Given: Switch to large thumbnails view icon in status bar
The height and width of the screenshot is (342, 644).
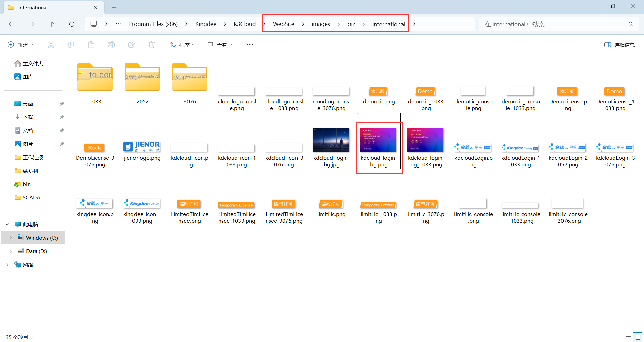Looking at the screenshot, I should (638, 337).
